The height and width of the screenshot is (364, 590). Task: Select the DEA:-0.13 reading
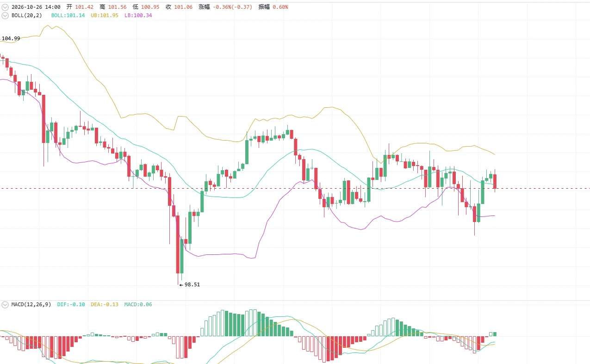tap(105, 304)
